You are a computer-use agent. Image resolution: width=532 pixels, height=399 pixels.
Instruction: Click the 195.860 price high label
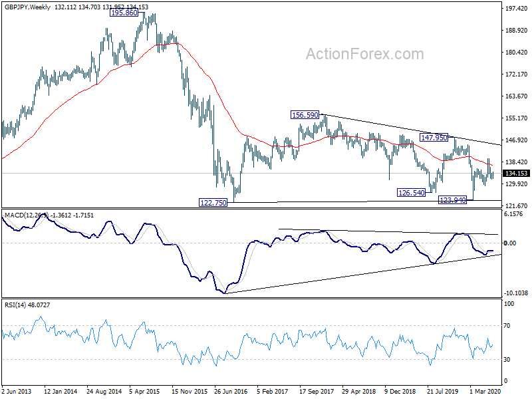click(x=124, y=13)
